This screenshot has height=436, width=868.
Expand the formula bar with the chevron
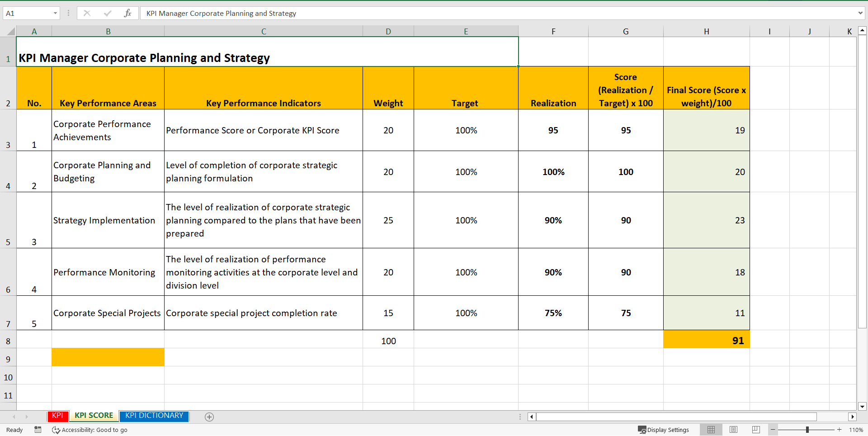tap(859, 13)
